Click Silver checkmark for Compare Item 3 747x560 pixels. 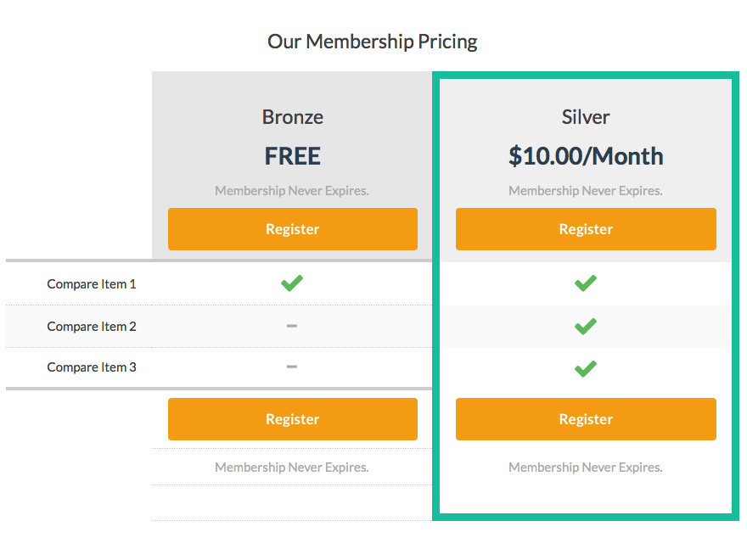click(586, 368)
